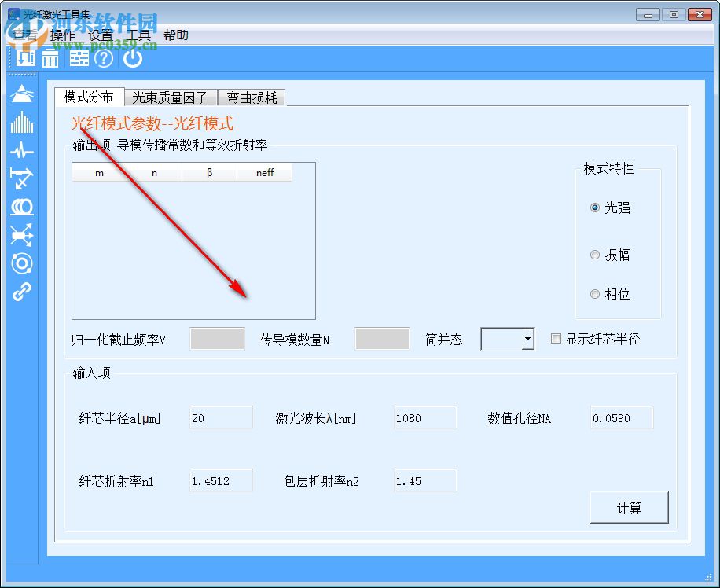
Task: Select the fiber coil tool
Action: coord(21,208)
